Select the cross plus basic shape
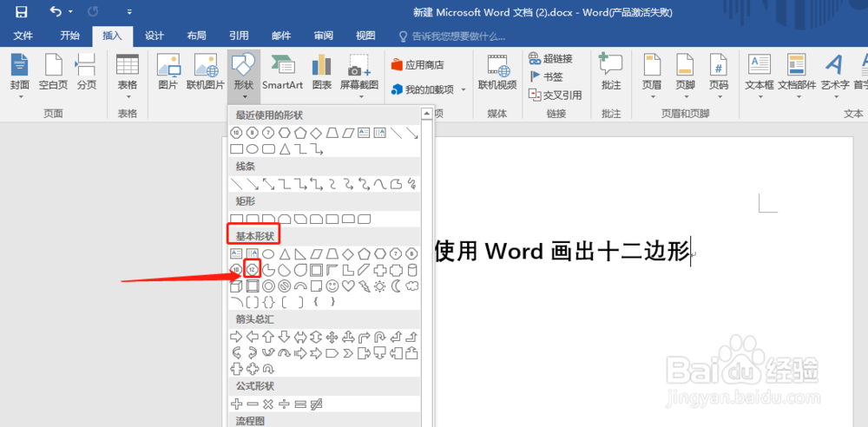 click(x=380, y=270)
